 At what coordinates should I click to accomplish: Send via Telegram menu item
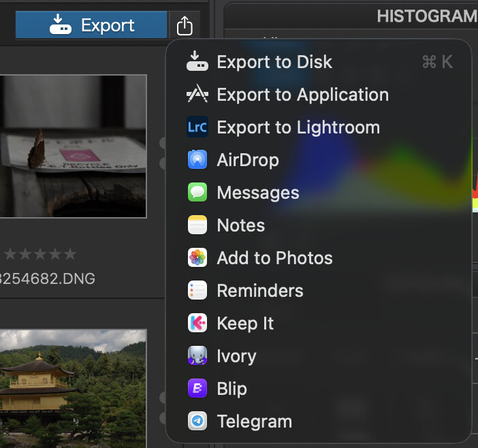(254, 421)
